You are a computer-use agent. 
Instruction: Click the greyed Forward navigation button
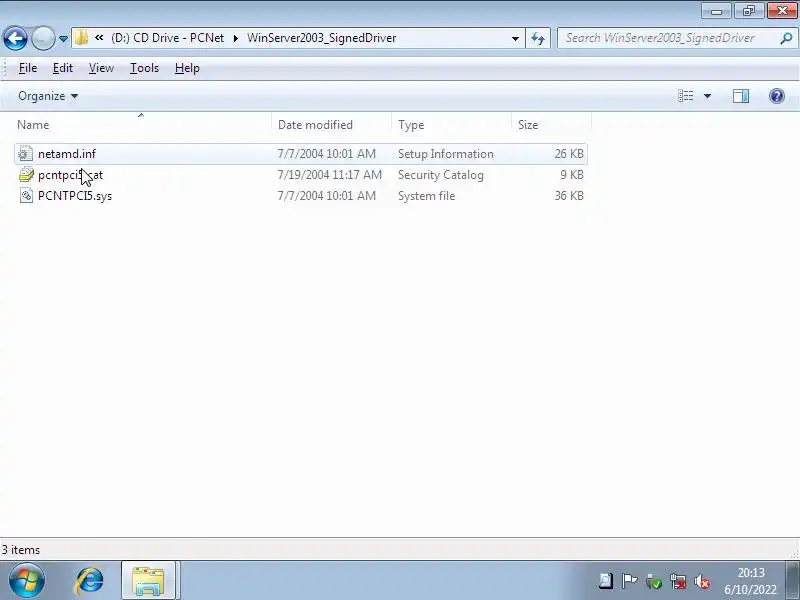pyautogui.click(x=43, y=38)
